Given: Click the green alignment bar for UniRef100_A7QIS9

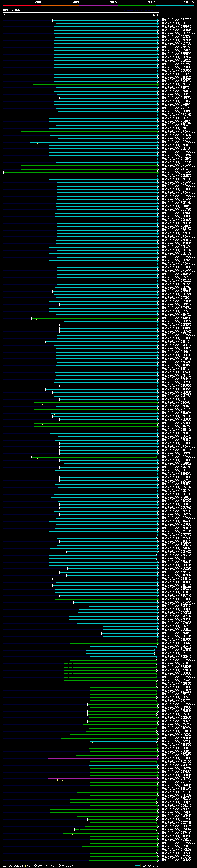Looking at the screenshot, I should pyautogui.click(x=95, y=84).
